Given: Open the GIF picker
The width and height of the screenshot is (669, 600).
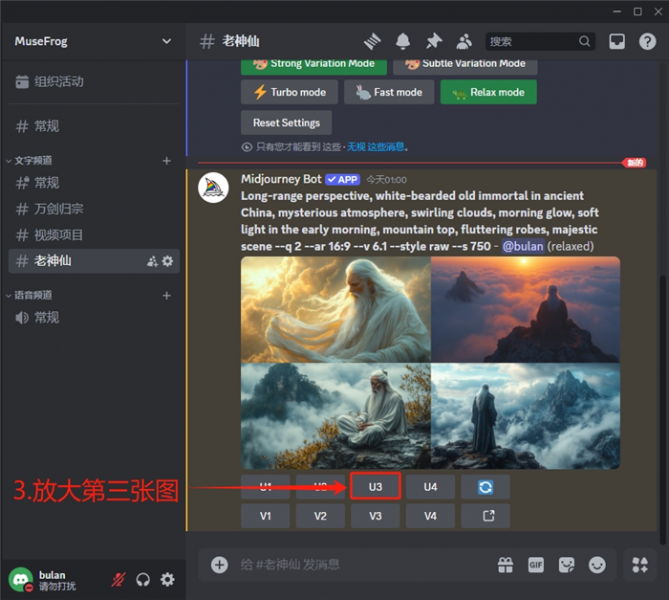Looking at the screenshot, I should tap(536, 565).
